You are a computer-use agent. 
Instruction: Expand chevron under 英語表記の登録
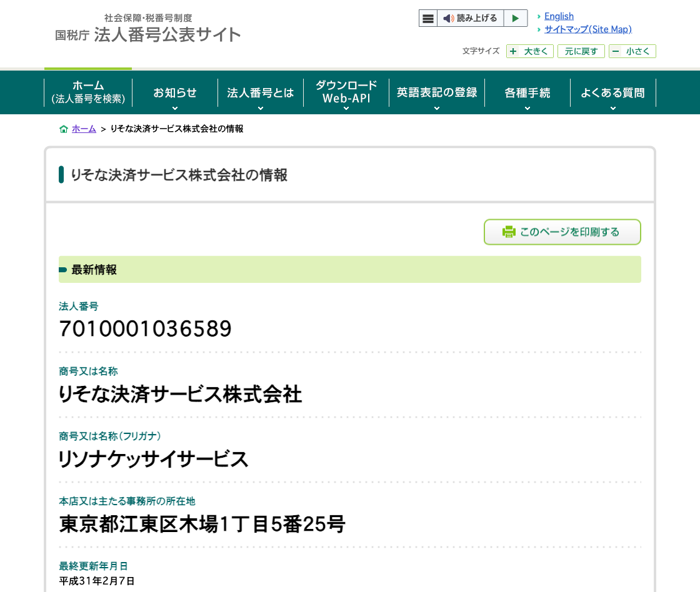pyautogui.click(x=437, y=109)
